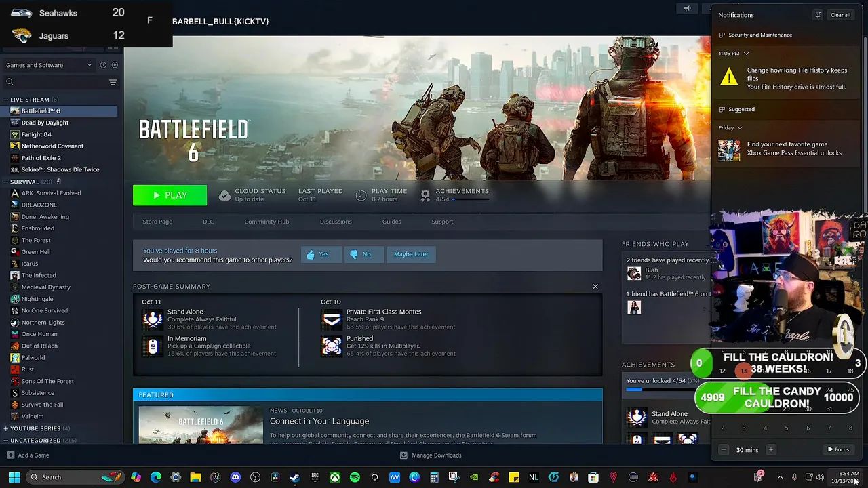This screenshot has height=488, width=868.
Task: Open the achievements gear icon
Action: click(x=425, y=195)
